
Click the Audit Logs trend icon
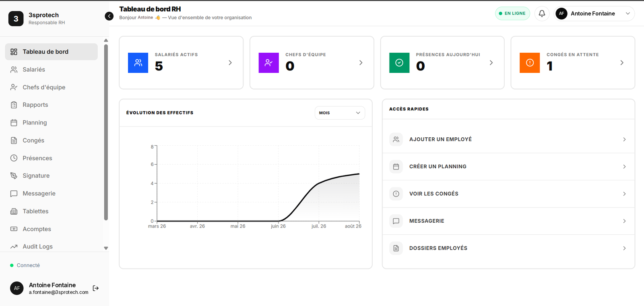14,247
